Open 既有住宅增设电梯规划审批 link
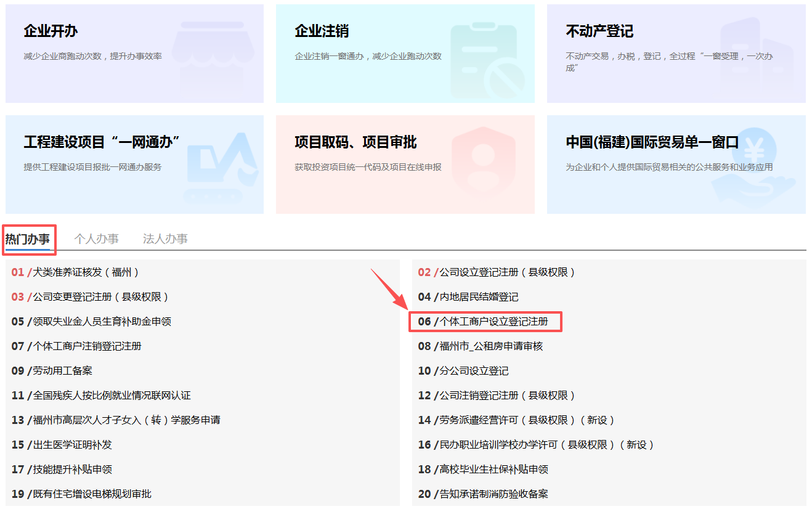 coord(92,494)
